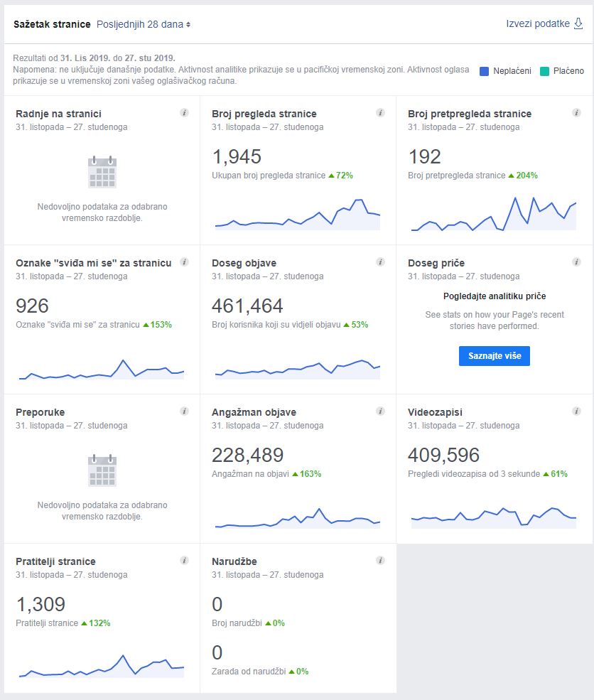Click the download icon next to Izvezi podatke

tap(578, 23)
